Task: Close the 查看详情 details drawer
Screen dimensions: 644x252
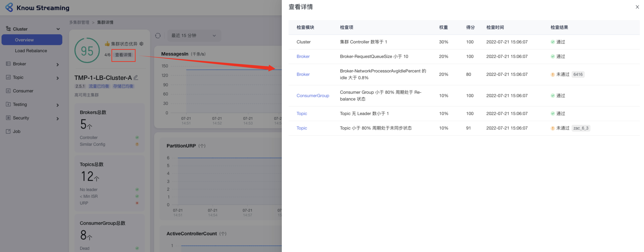Action: pos(637,7)
